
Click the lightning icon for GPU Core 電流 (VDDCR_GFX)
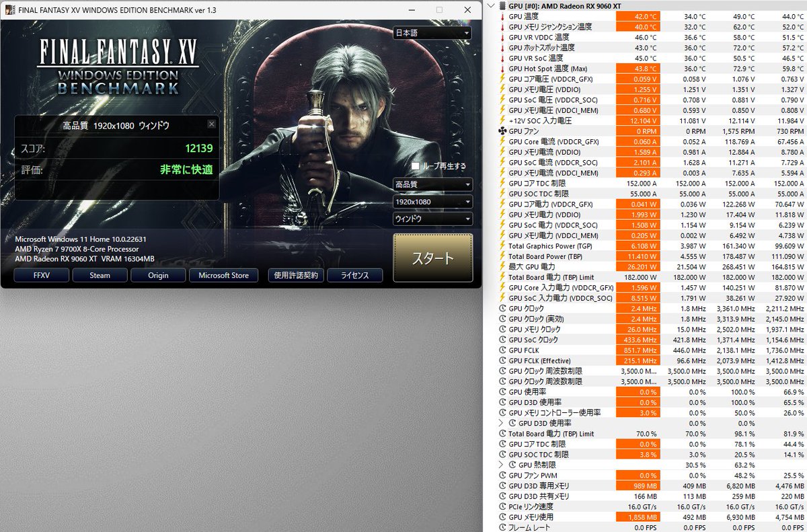tap(502, 142)
